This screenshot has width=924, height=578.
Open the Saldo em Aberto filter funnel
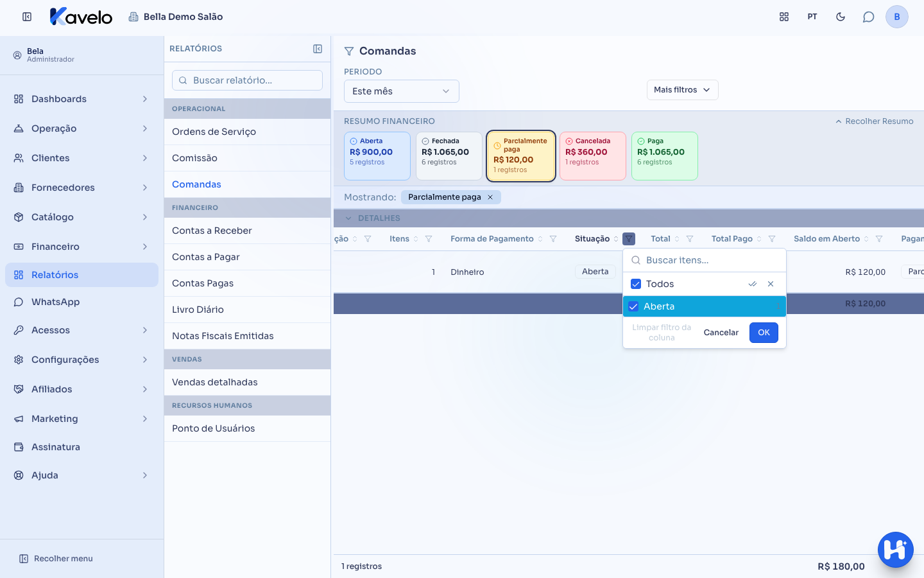(x=879, y=239)
